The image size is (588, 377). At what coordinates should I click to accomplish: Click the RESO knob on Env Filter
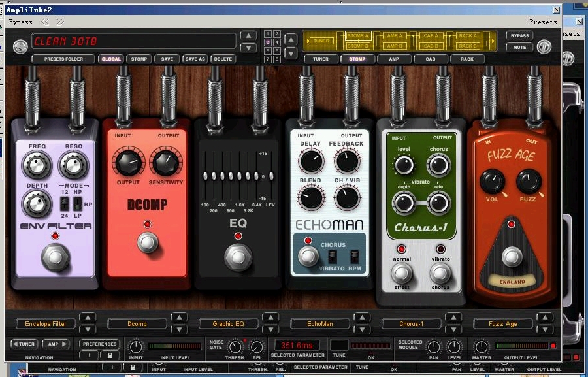coord(73,165)
